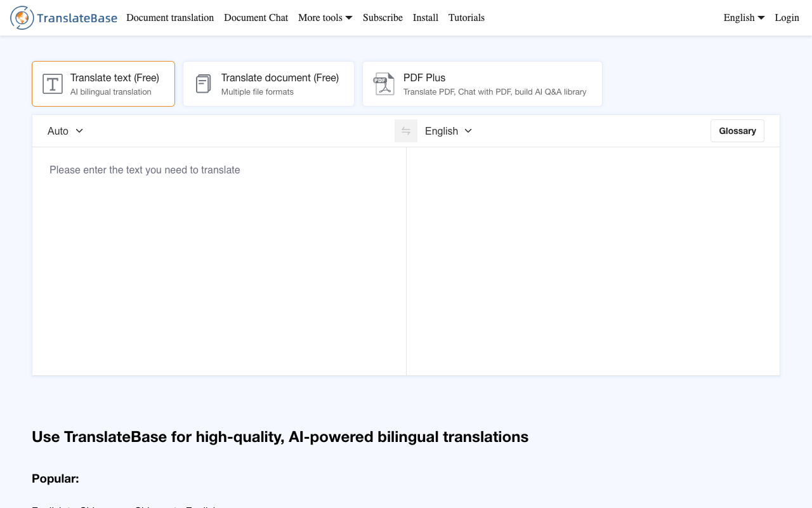This screenshot has height=508, width=812.
Task: Open the "English" target language dropdown
Action: [x=448, y=131]
